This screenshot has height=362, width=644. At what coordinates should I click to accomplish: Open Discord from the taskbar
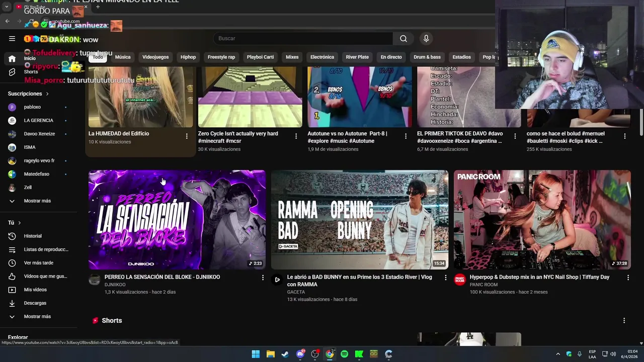coord(300,354)
